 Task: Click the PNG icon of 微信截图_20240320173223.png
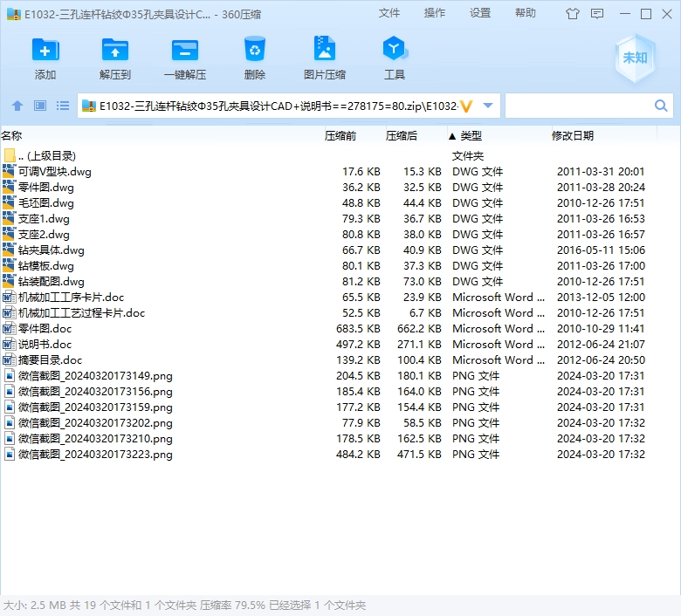point(9,454)
